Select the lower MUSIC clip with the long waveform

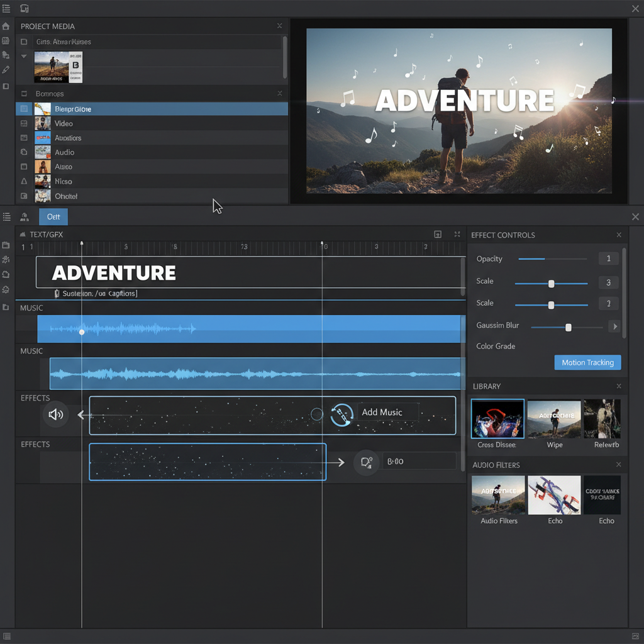pyautogui.click(x=257, y=374)
